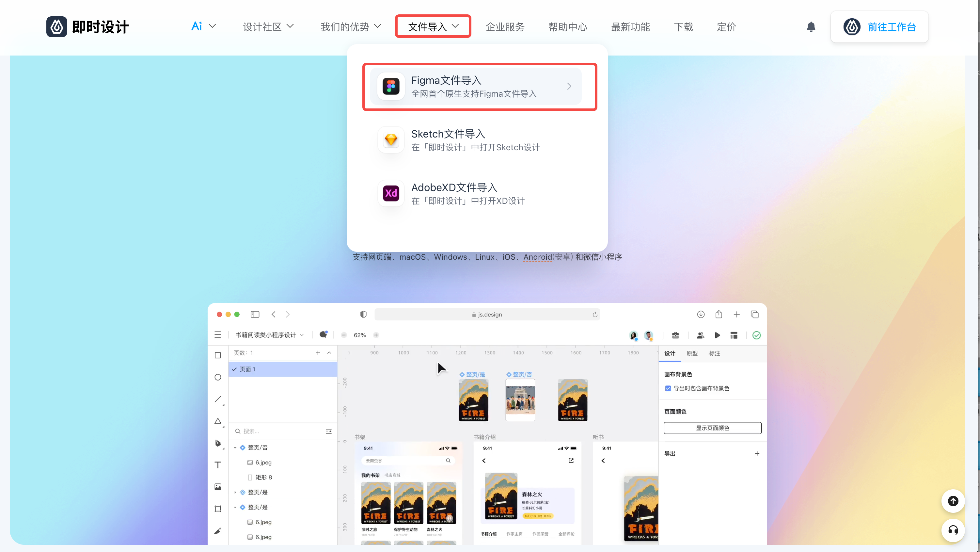Select Figma文件导入 menu entry
This screenshot has height=552, width=980.
[476, 87]
